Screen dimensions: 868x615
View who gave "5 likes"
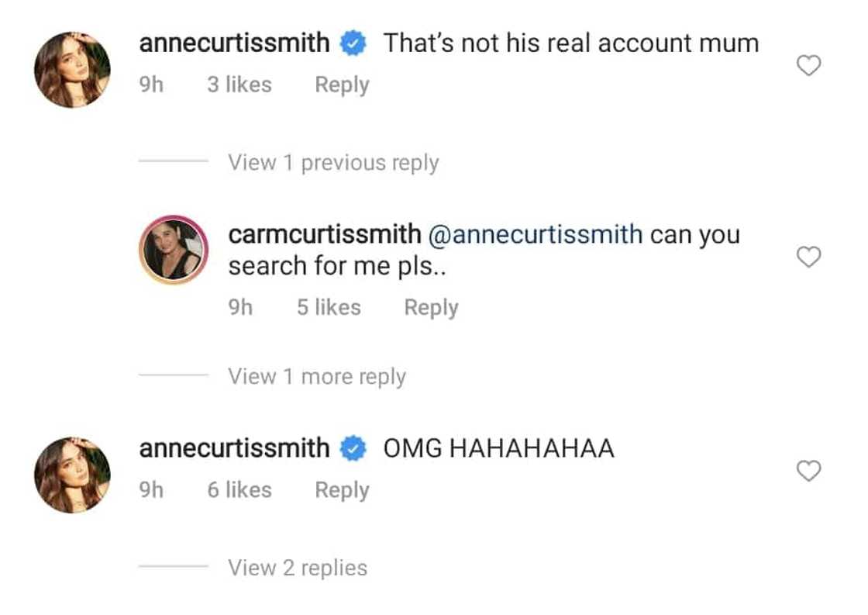[329, 308]
